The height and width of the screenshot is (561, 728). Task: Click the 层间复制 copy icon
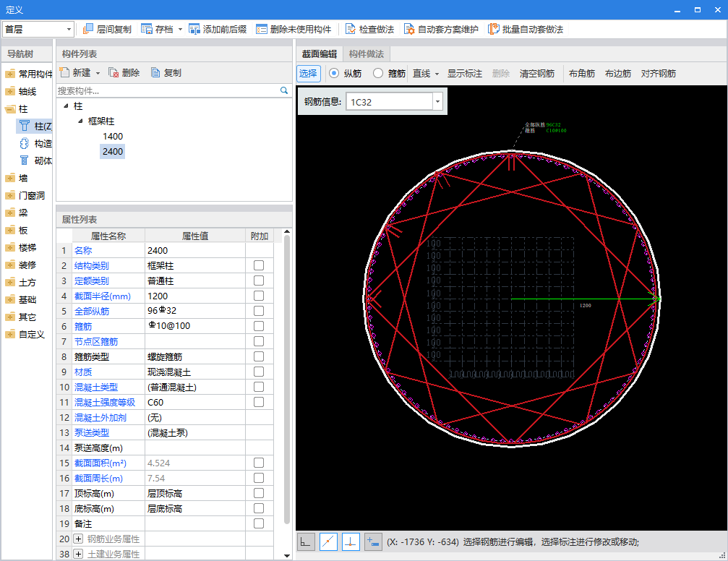tap(87, 29)
